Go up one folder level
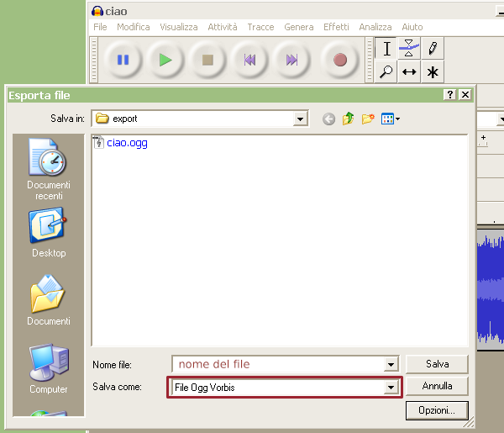Image resolution: width=504 pixels, height=433 pixels. coord(349,119)
